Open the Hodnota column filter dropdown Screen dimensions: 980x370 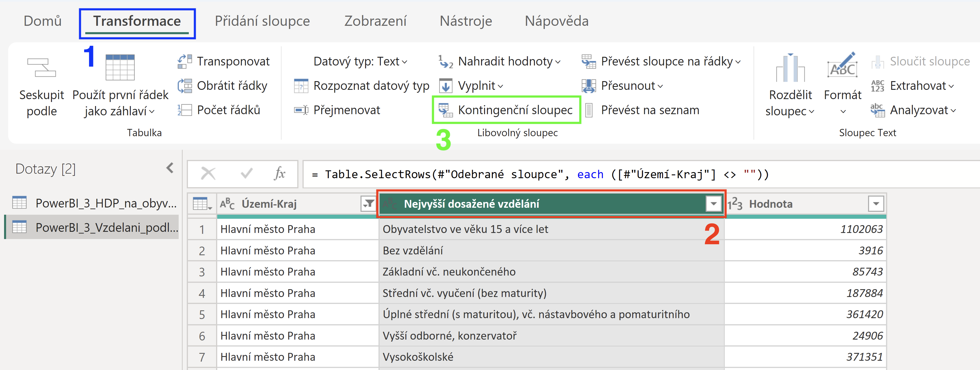(876, 204)
